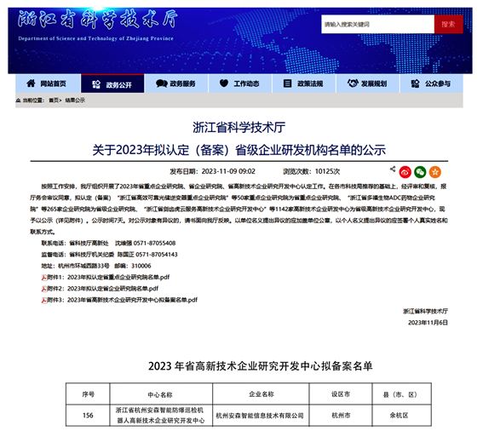Click breadcrumb home icon before 当前位置
Screen dimensions: 483x448
pyautogui.click(x=19, y=101)
